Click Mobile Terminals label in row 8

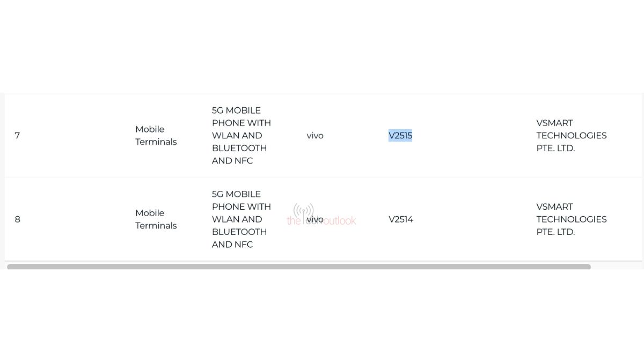point(156,219)
